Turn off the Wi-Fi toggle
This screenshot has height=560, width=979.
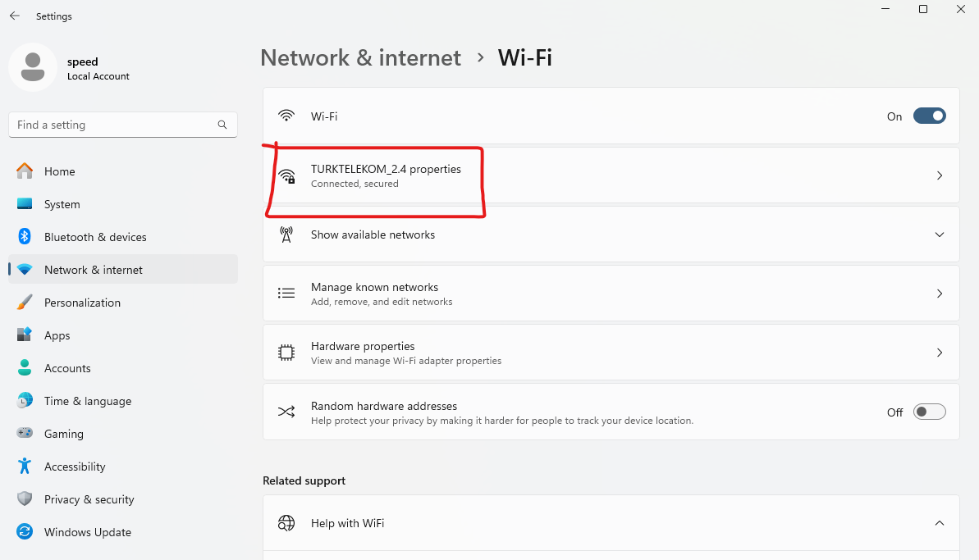click(929, 116)
